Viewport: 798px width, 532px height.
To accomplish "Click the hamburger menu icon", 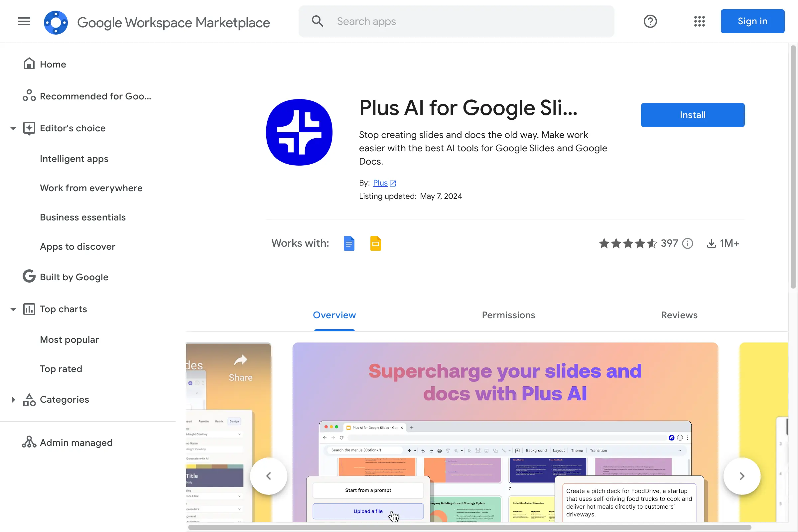I will tap(24, 21).
